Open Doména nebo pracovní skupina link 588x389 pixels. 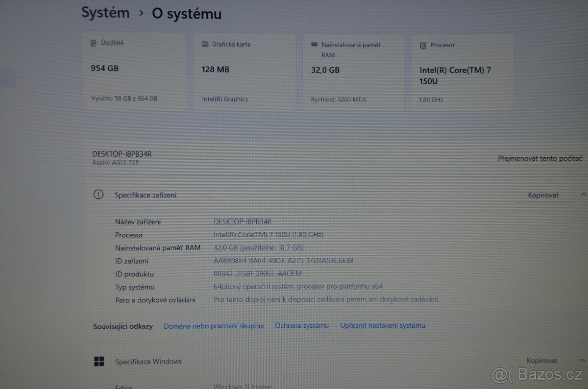[x=214, y=326]
